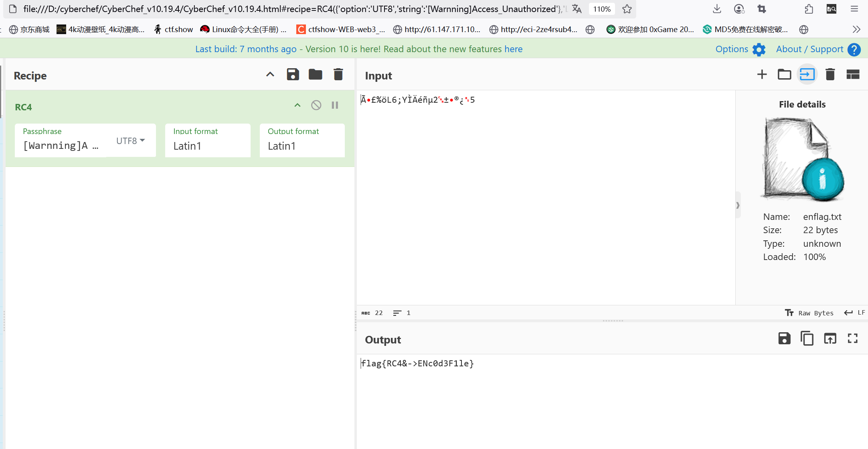Replace input with output

click(830, 339)
